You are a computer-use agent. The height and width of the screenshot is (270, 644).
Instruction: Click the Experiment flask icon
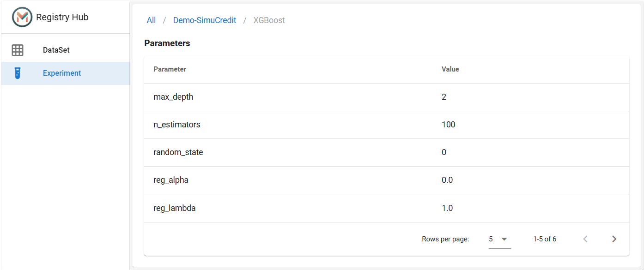(x=18, y=73)
